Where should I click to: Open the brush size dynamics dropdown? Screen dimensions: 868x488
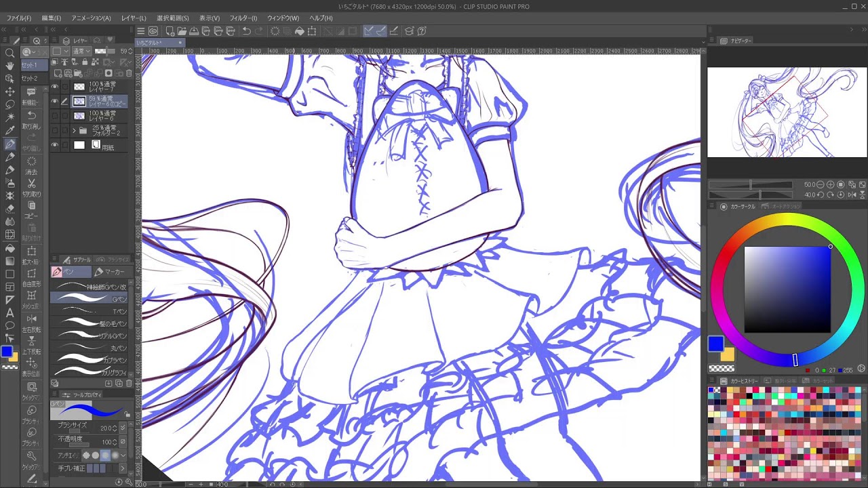click(x=123, y=428)
